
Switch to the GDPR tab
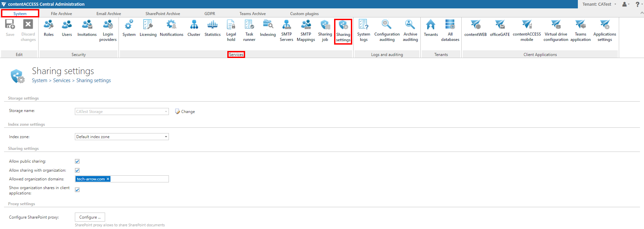coord(210,14)
